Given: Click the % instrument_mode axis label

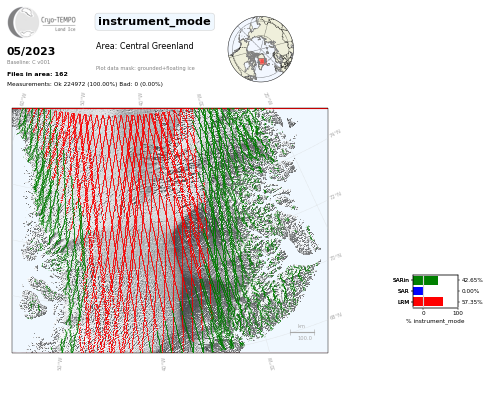Looking at the screenshot, I should (435, 321).
